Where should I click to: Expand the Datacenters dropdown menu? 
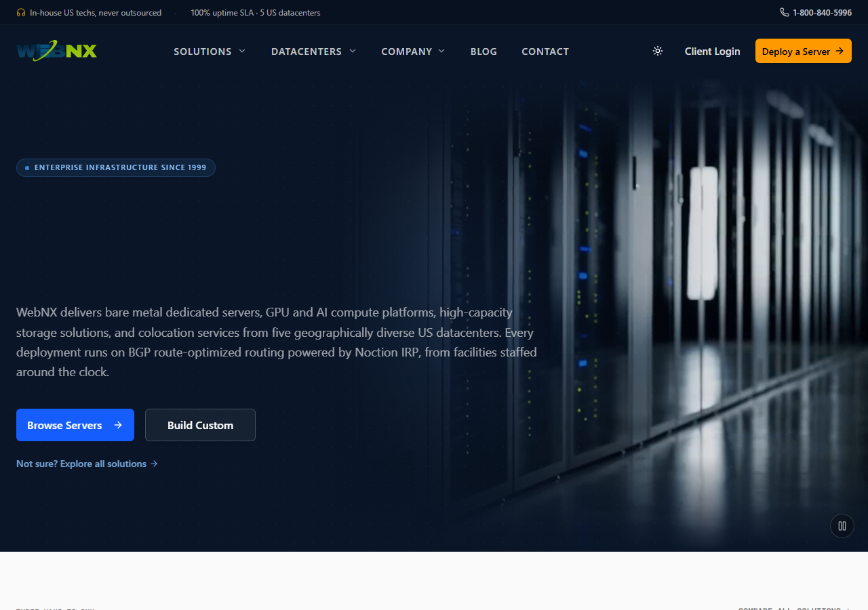[x=313, y=52]
